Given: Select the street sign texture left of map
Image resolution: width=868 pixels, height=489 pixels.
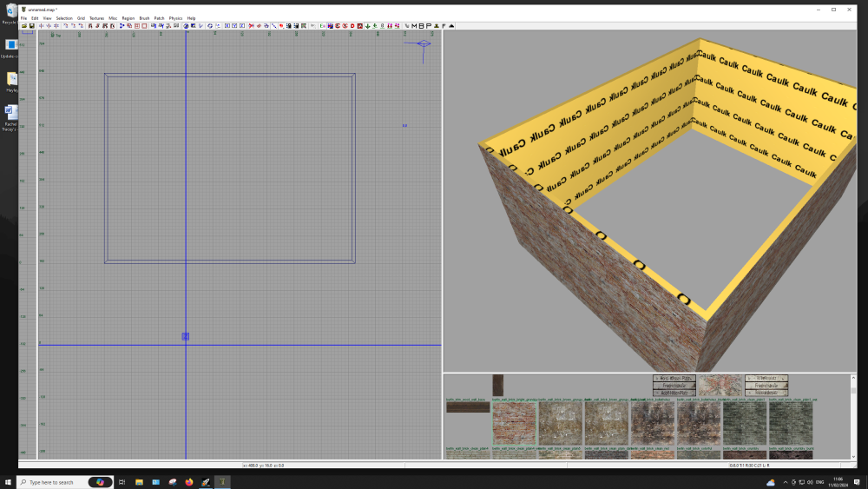Looking at the screenshot, I should pos(674,386).
